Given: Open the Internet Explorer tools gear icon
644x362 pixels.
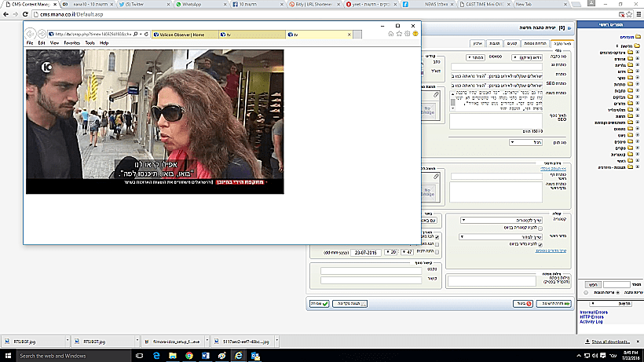Looking at the screenshot, I should (x=407, y=35).
